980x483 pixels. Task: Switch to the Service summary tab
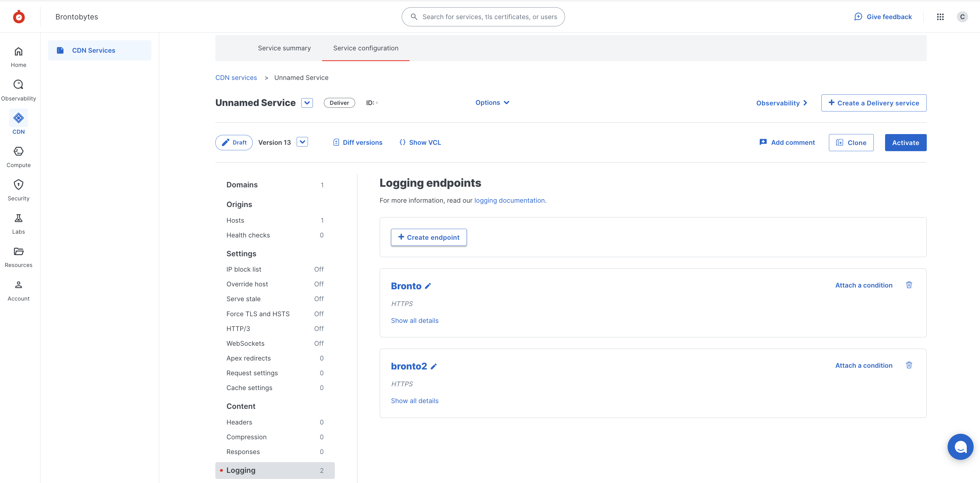(284, 48)
